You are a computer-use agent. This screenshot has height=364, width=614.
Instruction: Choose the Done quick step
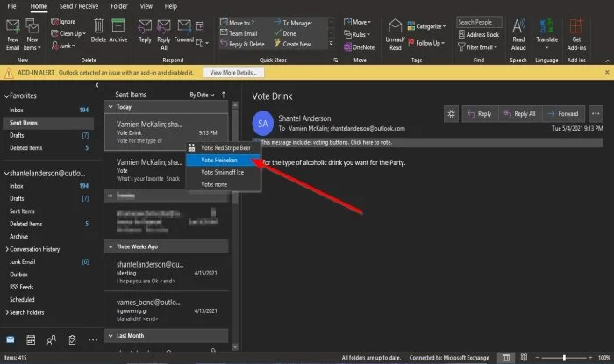click(x=285, y=33)
